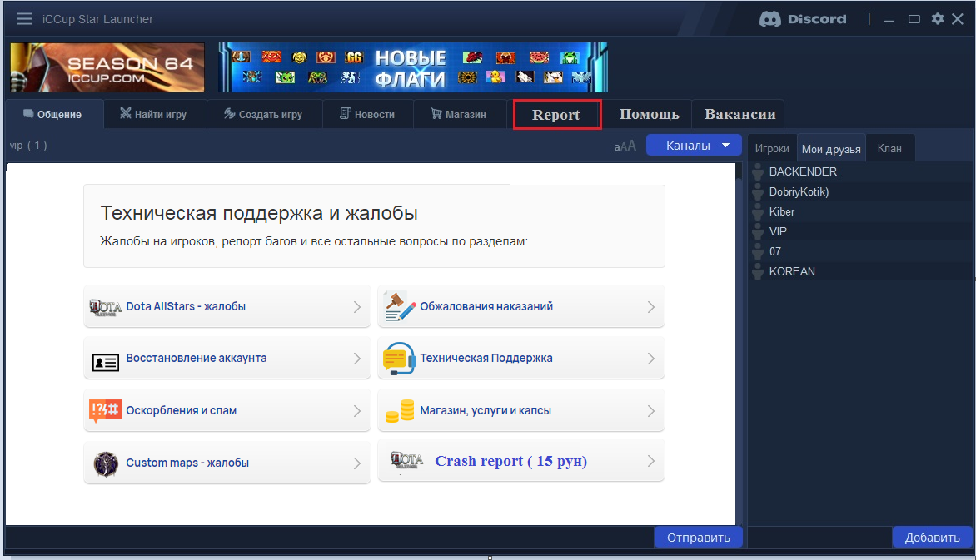Click the Season 64 iccup.com banner
The width and height of the screenshot is (976, 560).
[x=107, y=67]
